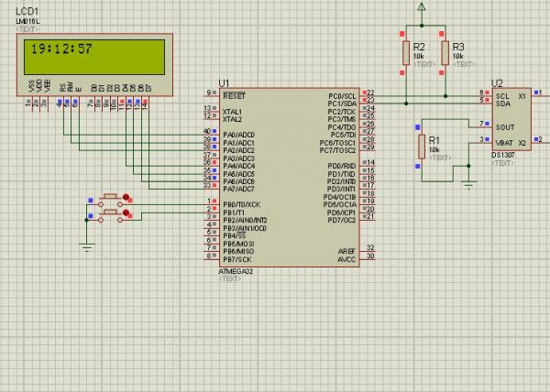The image size is (550, 392).
Task: Click the <TEXT> placeholder under ATMEGA32
Action: point(230,278)
